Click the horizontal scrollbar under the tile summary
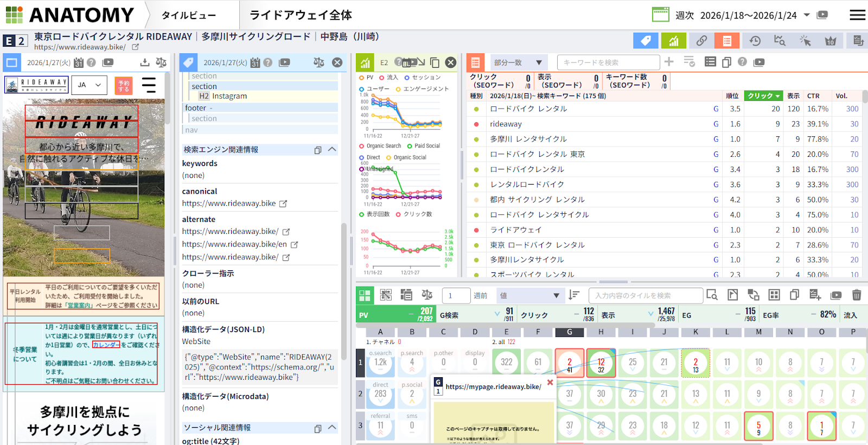Screen dimensions: 868x445 [505, 324]
